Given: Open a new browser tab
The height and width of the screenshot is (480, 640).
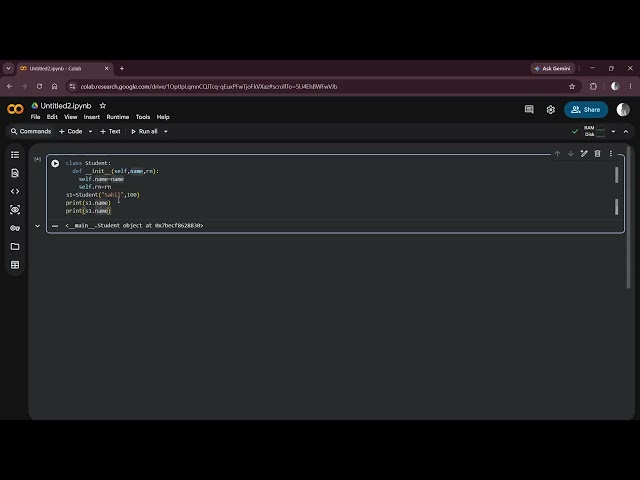Looking at the screenshot, I should coord(122,69).
